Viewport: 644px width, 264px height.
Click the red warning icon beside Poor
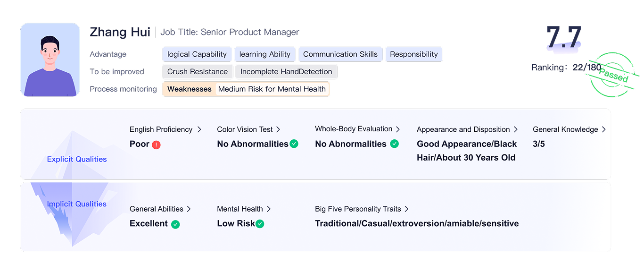coord(157,145)
